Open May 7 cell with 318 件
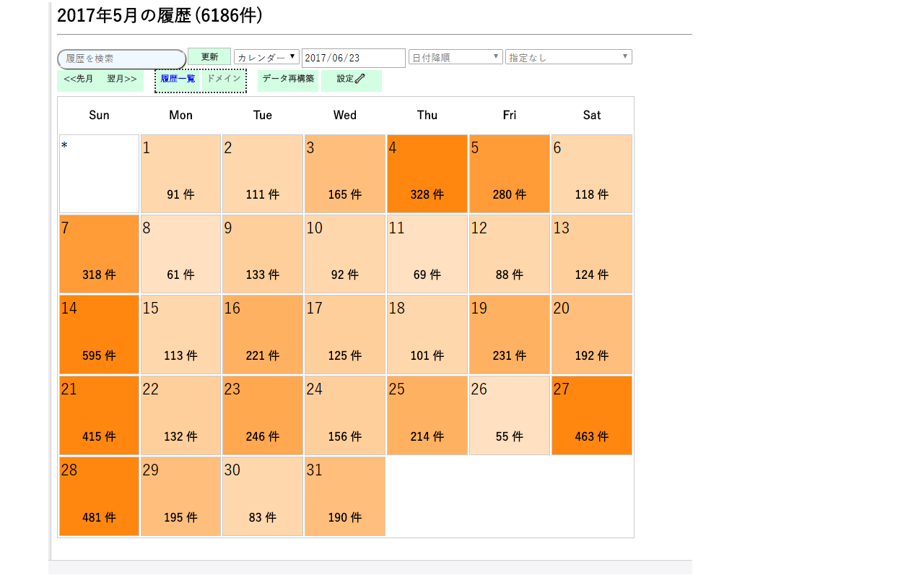Viewport: 924px width, 578px height. (99, 254)
